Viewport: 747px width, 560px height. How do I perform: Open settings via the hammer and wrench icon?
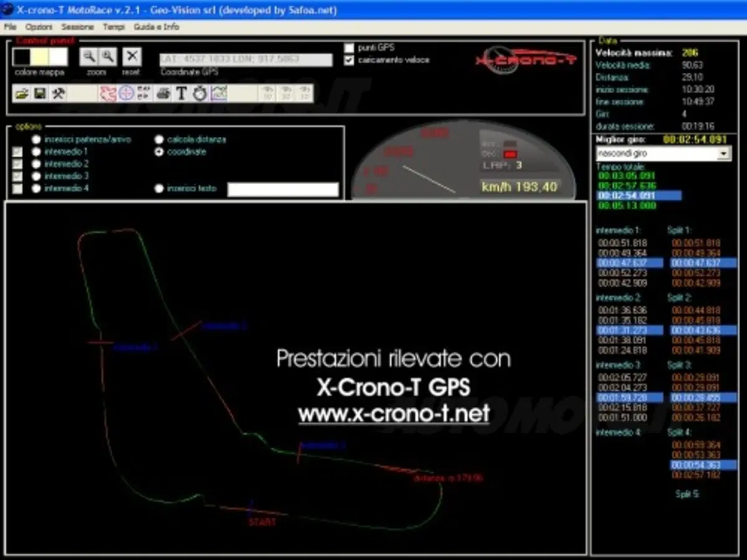pos(58,93)
